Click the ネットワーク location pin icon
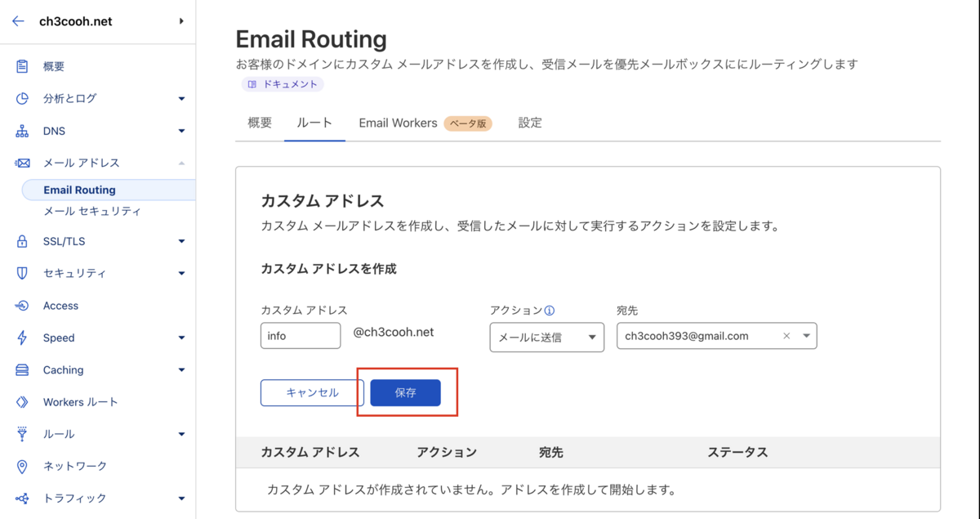The width and height of the screenshot is (980, 519). pyautogui.click(x=22, y=466)
